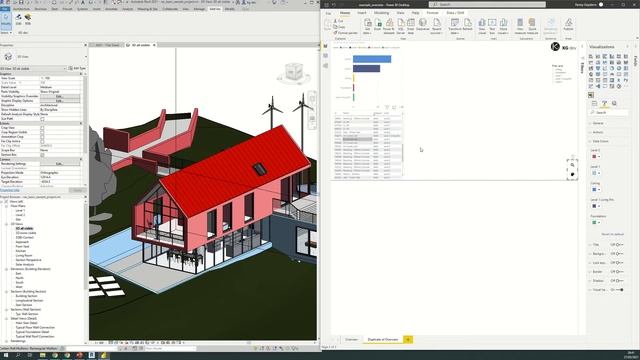The height and width of the screenshot is (360, 640).
Task: Toggle Title switch in format pane
Action: tap(619, 244)
